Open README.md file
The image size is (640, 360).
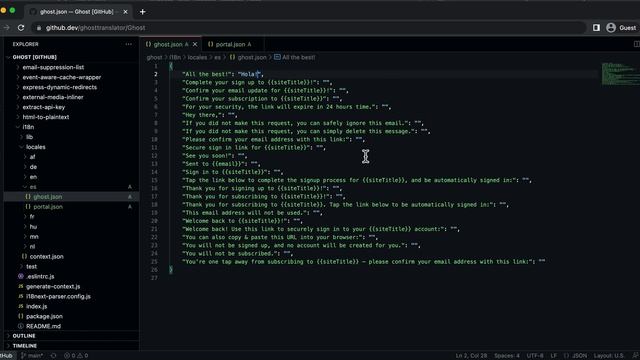click(43, 326)
